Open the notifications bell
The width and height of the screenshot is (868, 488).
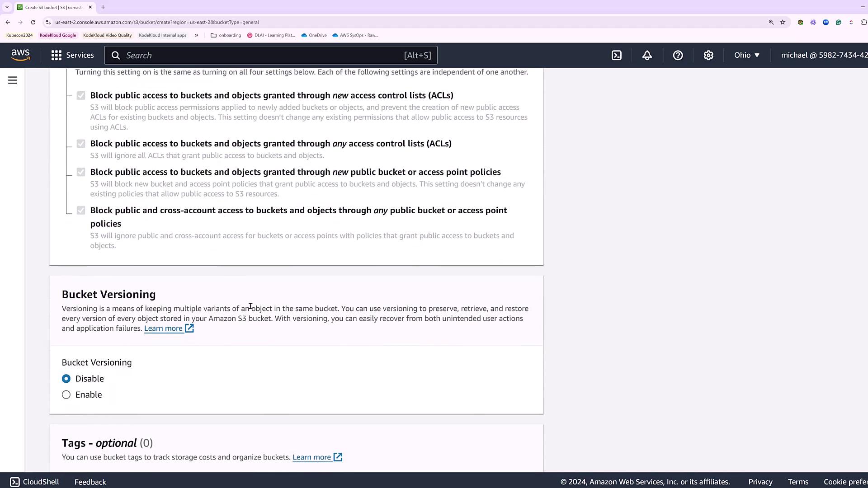click(x=647, y=55)
